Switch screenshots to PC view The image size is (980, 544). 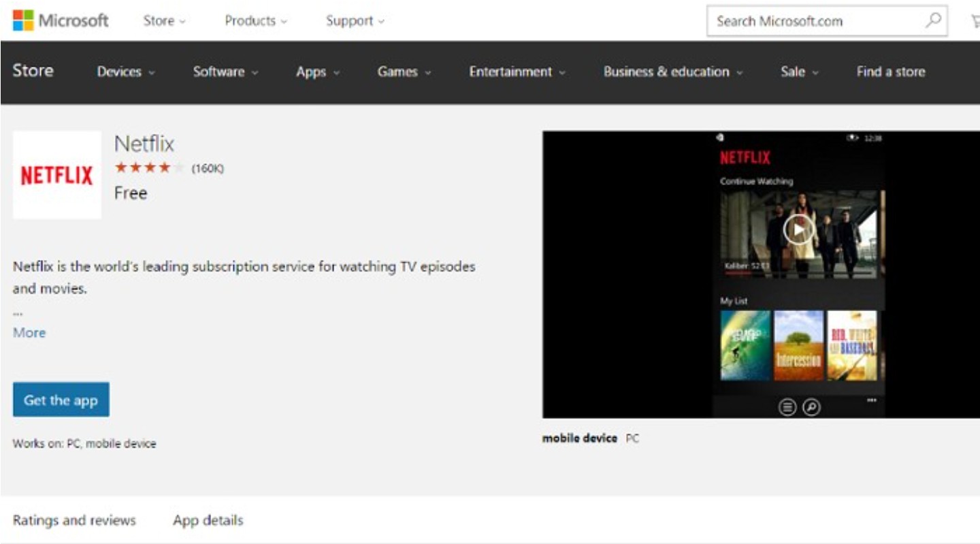coord(632,438)
